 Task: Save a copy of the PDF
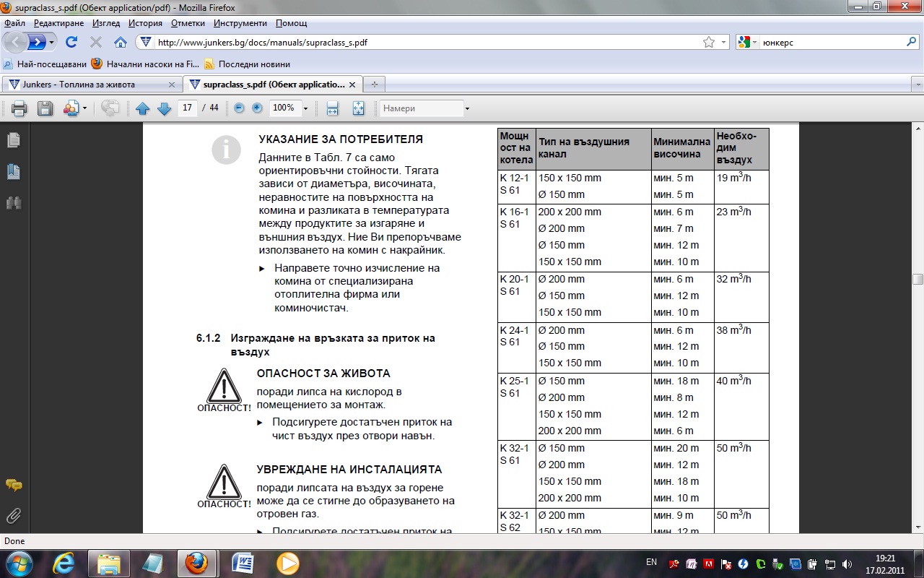tap(45, 108)
